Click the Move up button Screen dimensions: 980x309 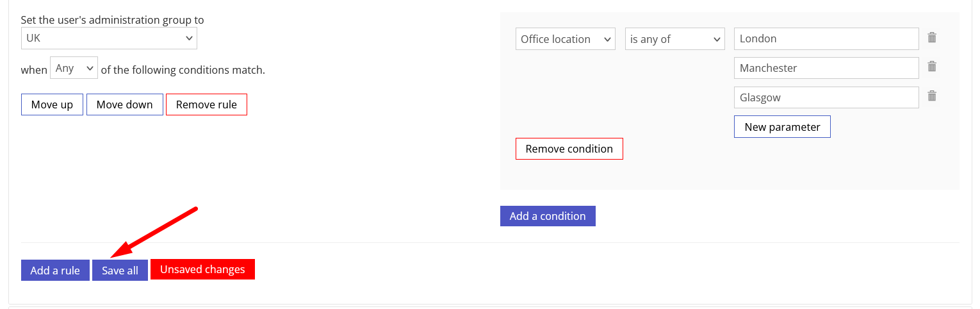(x=52, y=104)
